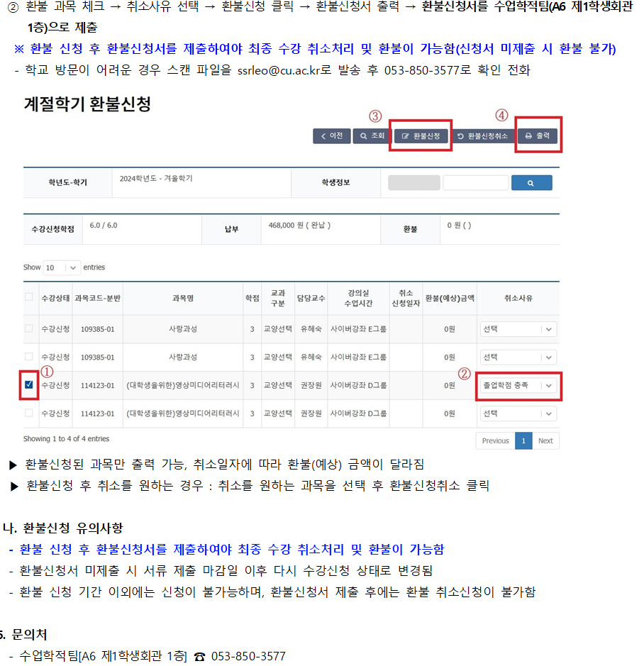Check the first 사랑과성 row checkbox

(x=29, y=328)
